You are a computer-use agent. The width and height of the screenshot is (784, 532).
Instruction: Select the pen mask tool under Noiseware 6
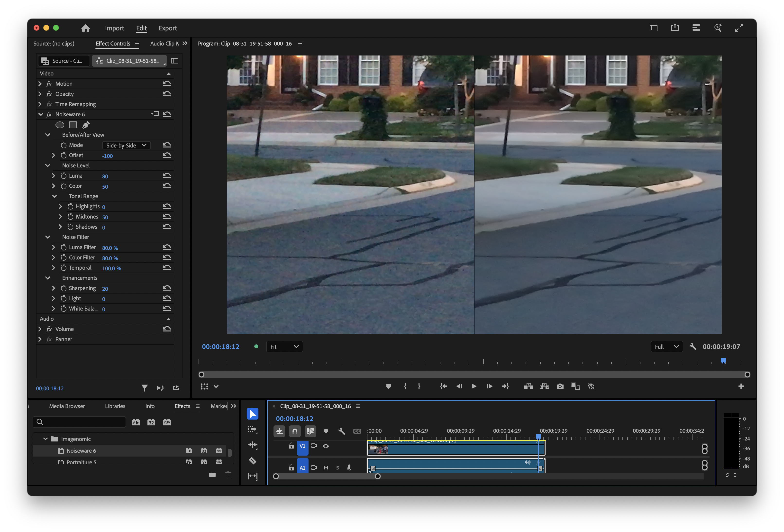click(x=86, y=125)
